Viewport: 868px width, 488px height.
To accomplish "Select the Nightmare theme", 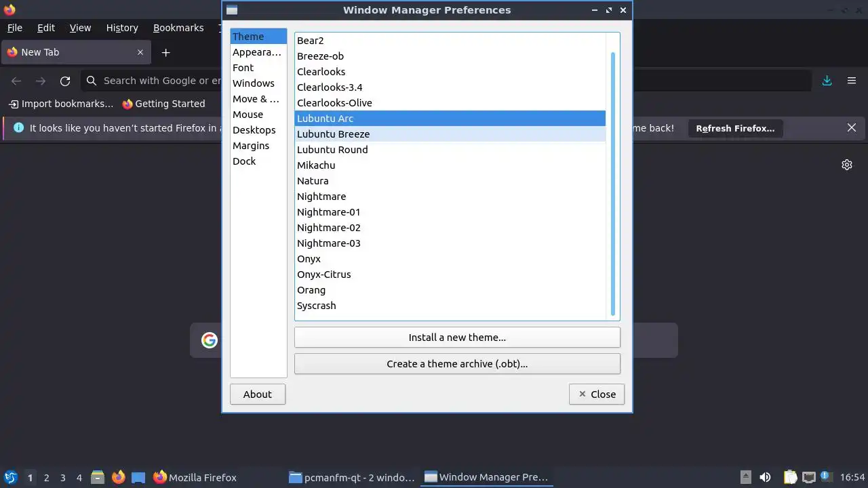I will click(450, 197).
